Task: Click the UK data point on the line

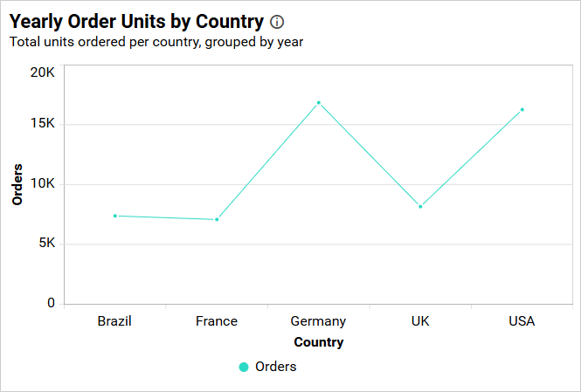Action: pos(420,206)
